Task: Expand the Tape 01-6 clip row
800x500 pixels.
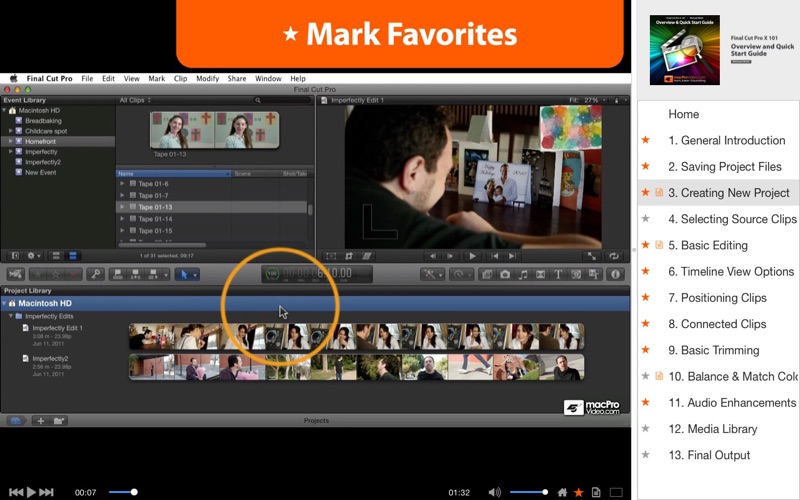Action: [122, 183]
